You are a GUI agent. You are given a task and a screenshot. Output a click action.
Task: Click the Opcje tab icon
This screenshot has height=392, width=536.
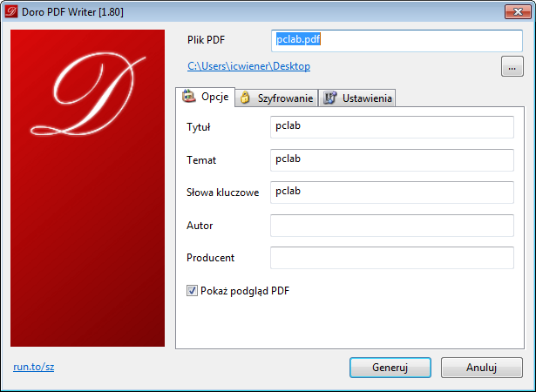tap(189, 97)
